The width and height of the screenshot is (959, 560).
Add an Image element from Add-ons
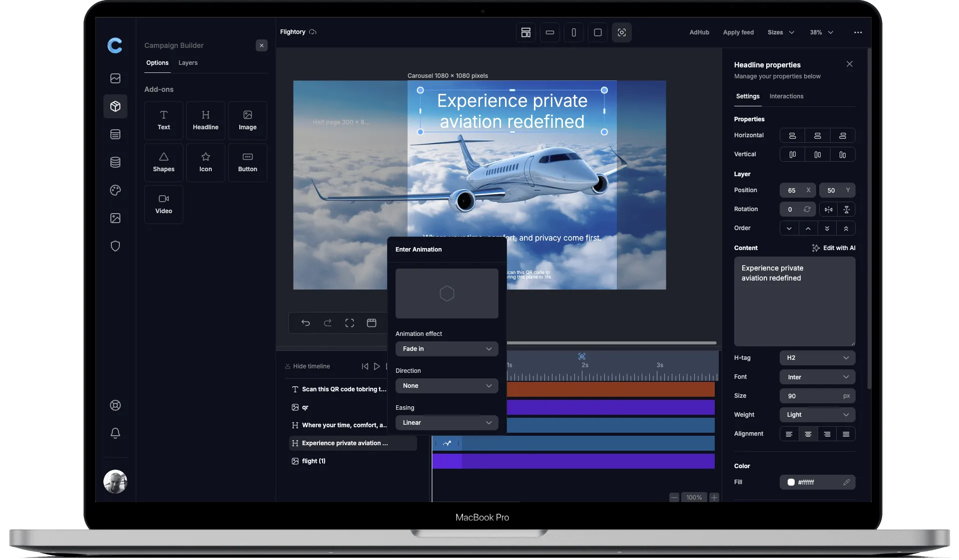[x=247, y=120]
